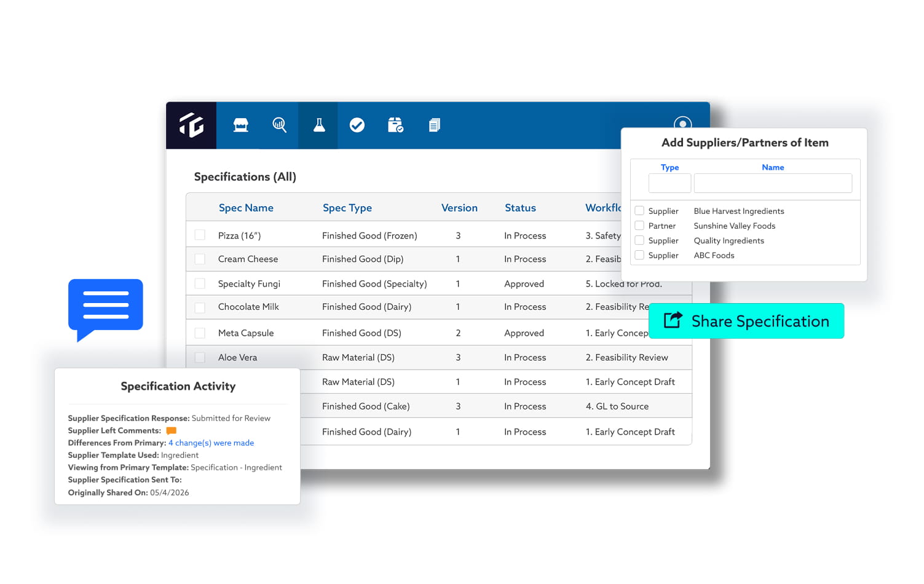The image size is (924, 584).
Task: Click Blue Harvest Ingredients supplier name
Action: (x=739, y=211)
